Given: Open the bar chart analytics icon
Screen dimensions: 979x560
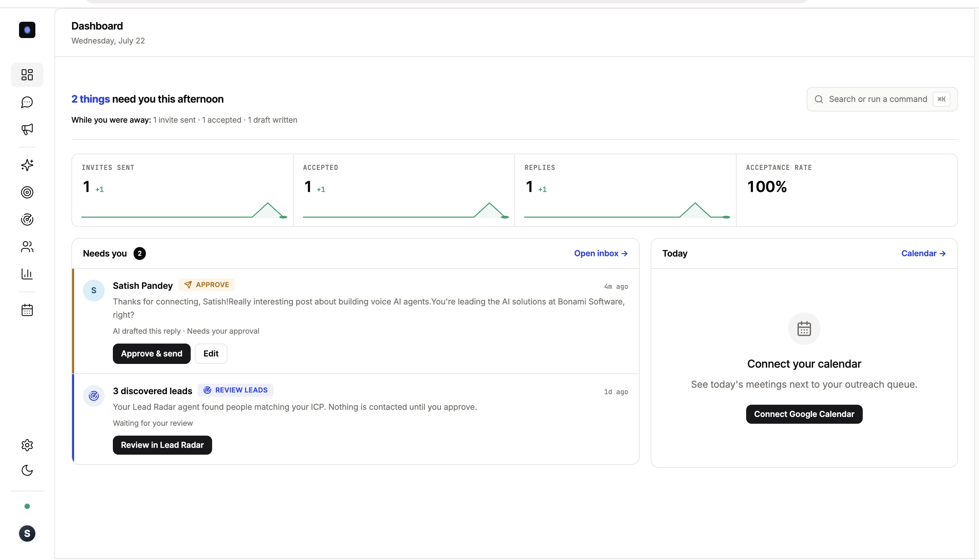Looking at the screenshot, I should (x=27, y=274).
